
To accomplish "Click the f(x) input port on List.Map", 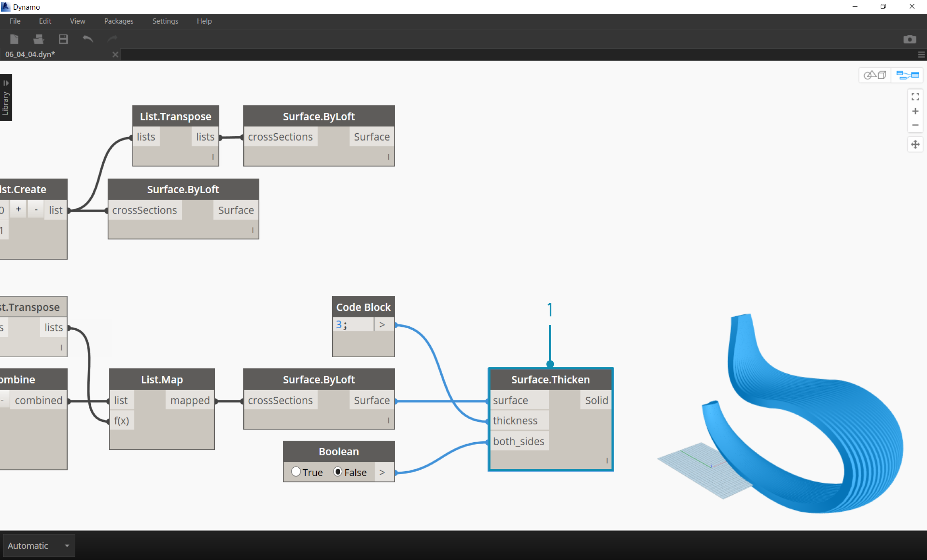I will click(x=122, y=421).
